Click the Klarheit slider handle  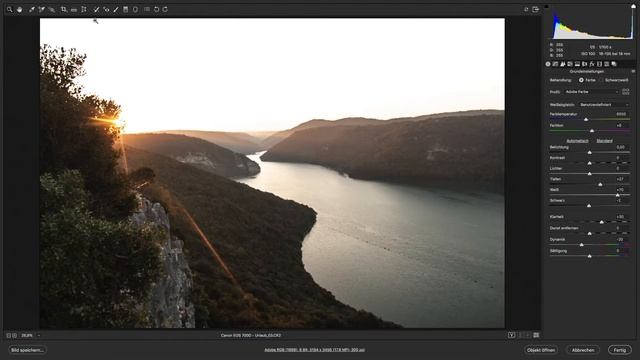coord(602,222)
